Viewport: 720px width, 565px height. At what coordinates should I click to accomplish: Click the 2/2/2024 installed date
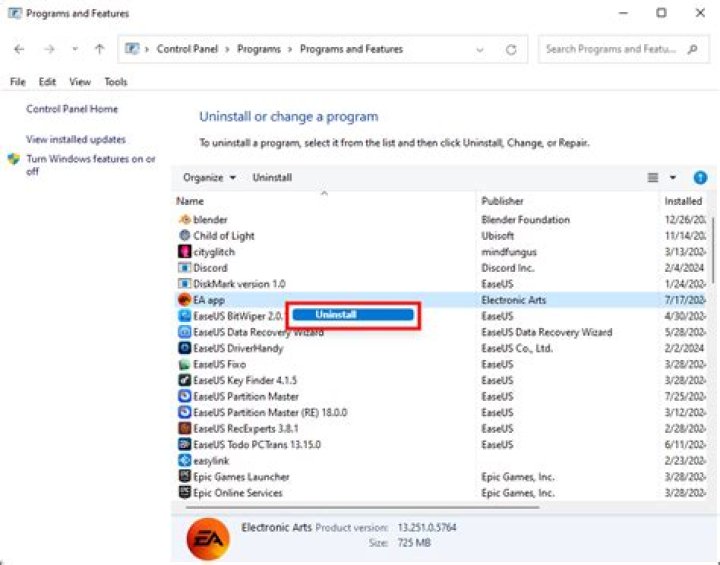coord(684,348)
